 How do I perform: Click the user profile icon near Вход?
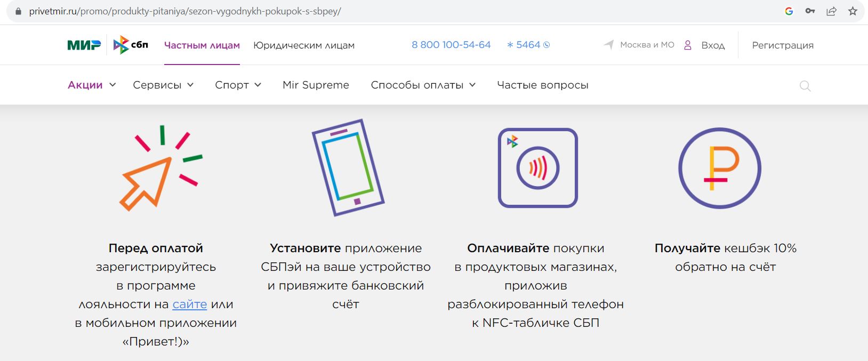pos(688,45)
